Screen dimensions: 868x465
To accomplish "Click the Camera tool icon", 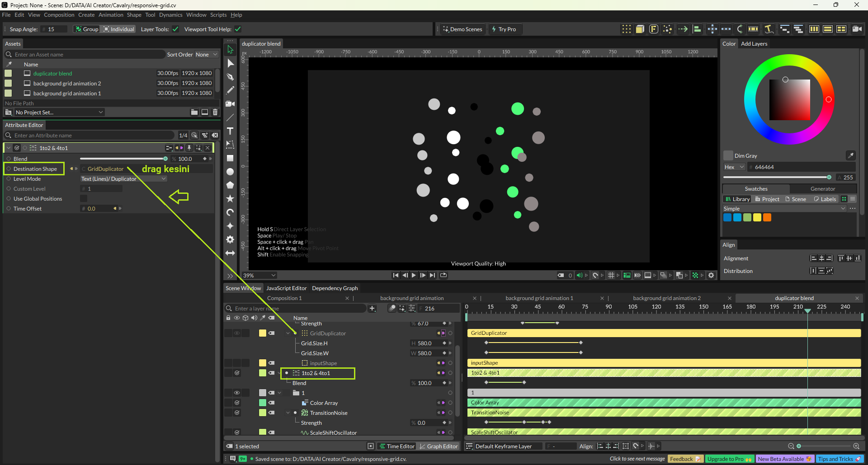I will (x=230, y=104).
